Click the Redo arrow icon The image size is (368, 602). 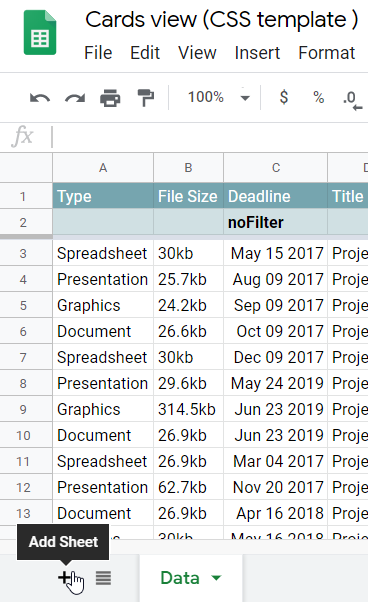(x=75, y=98)
